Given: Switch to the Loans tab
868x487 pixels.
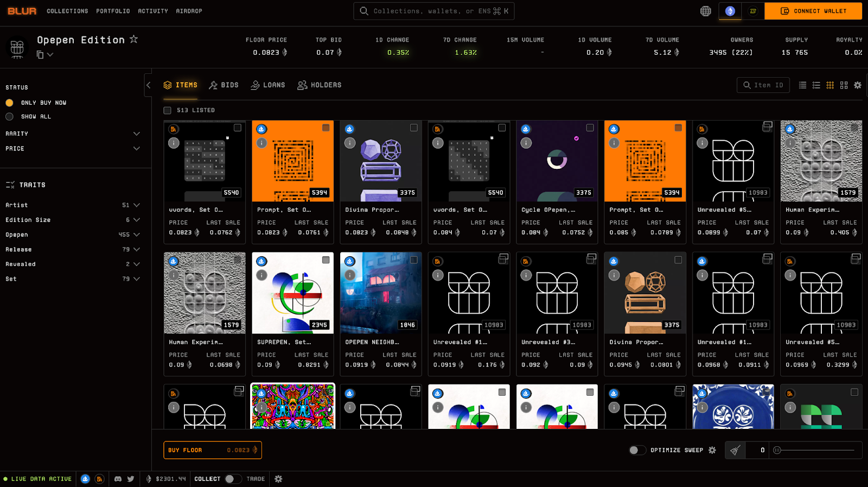Looking at the screenshot, I should (x=268, y=85).
